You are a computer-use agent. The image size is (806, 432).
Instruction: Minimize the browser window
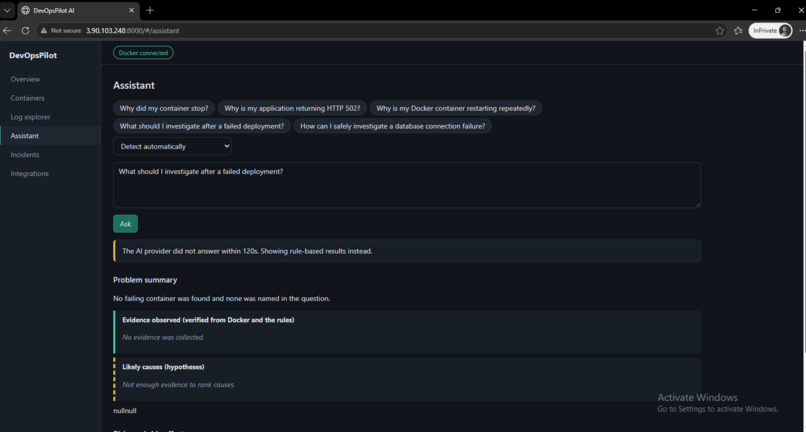point(754,10)
